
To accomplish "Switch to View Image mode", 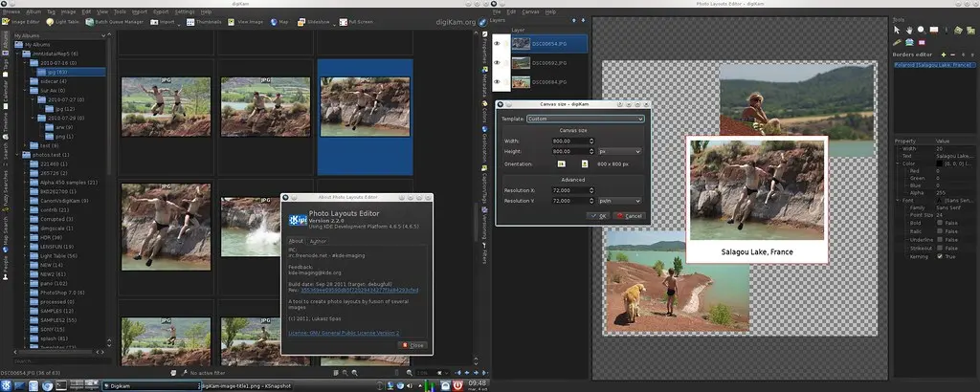I will (x=246, y=22).
